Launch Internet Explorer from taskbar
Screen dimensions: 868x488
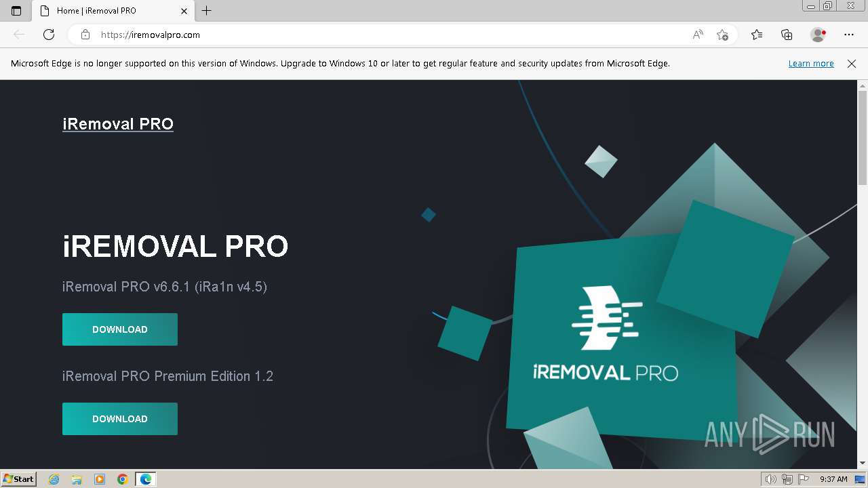(x=54, y=479)
